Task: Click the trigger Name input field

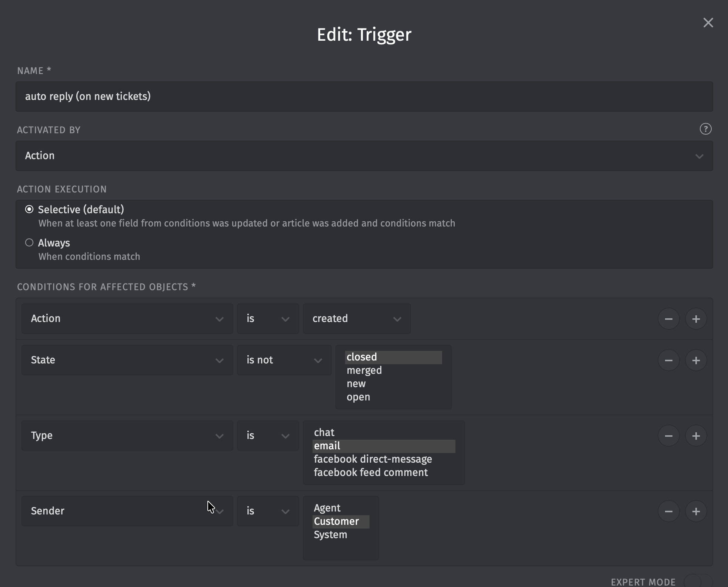Action: coord(364,97)
